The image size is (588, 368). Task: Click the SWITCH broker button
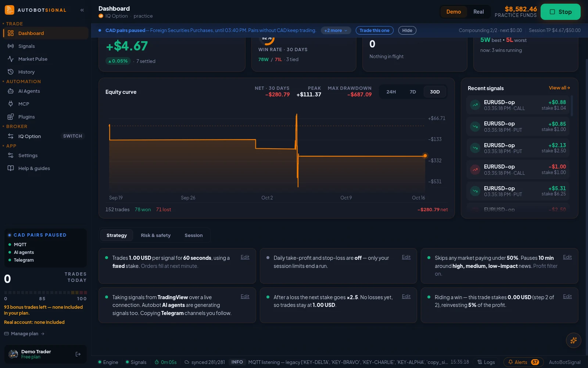tap(72, 136)
